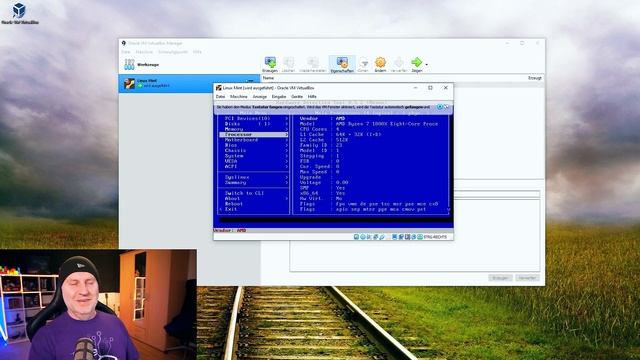Click the recording status icon
The image size is (640, 360).
click(x=401, y=237)
